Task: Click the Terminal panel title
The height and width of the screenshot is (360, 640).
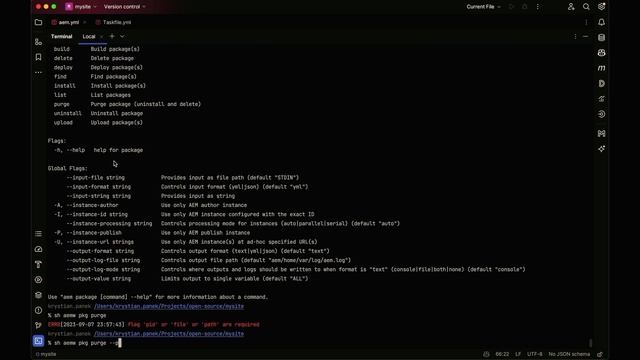Action: (61, 37)
